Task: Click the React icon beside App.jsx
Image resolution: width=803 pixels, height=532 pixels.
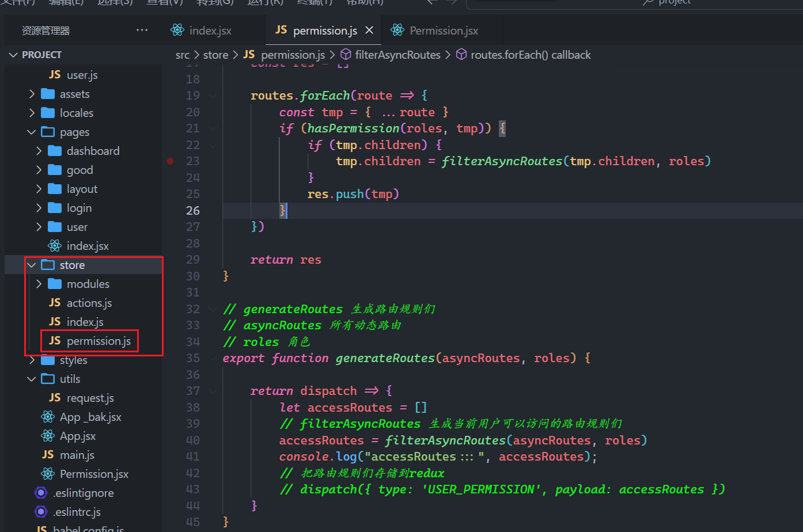Action: 48,436
